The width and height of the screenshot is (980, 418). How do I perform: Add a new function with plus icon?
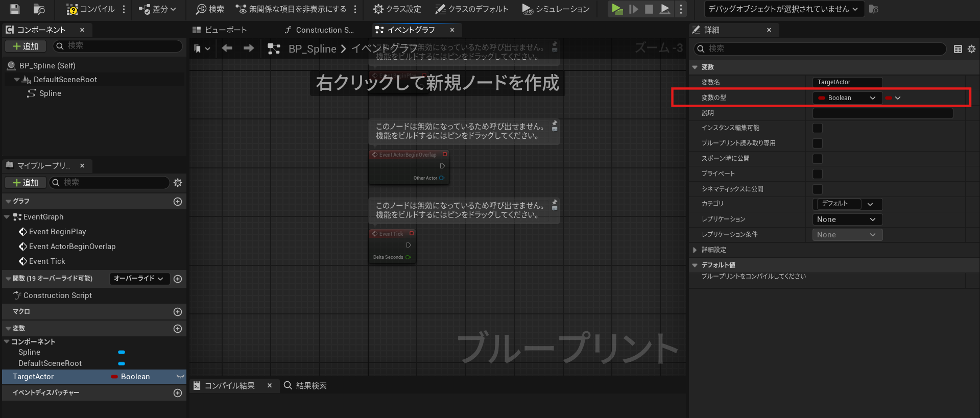[178, 279]
